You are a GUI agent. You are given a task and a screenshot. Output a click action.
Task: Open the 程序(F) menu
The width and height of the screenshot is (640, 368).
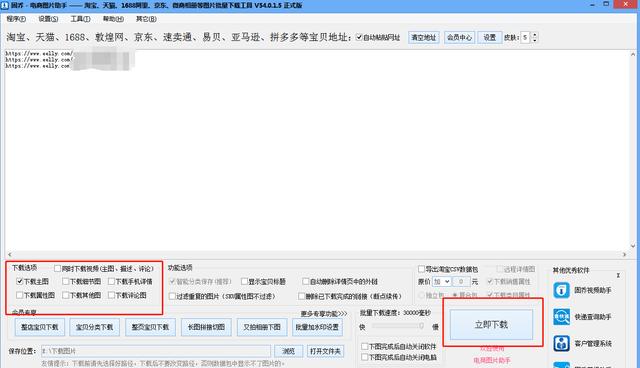[x=16, y=19]
